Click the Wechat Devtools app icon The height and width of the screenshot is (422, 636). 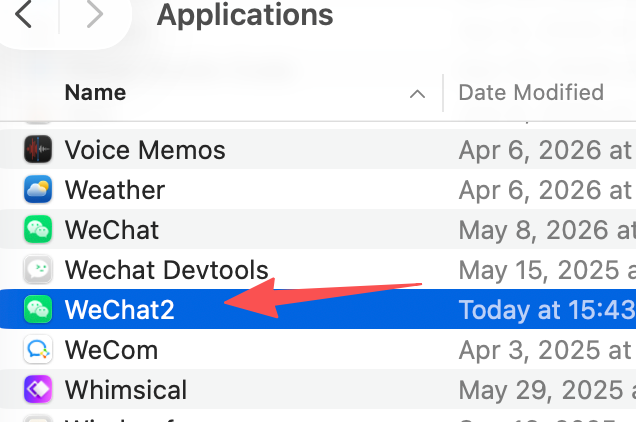(38, 269)
